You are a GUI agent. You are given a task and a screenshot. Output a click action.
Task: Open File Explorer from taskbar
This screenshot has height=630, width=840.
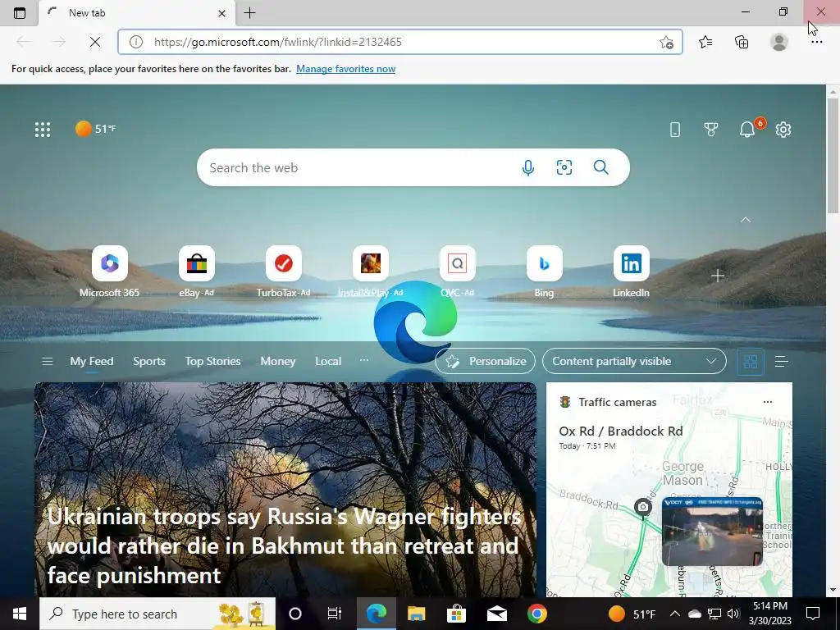pyautogui.click(x=416, y=614)
